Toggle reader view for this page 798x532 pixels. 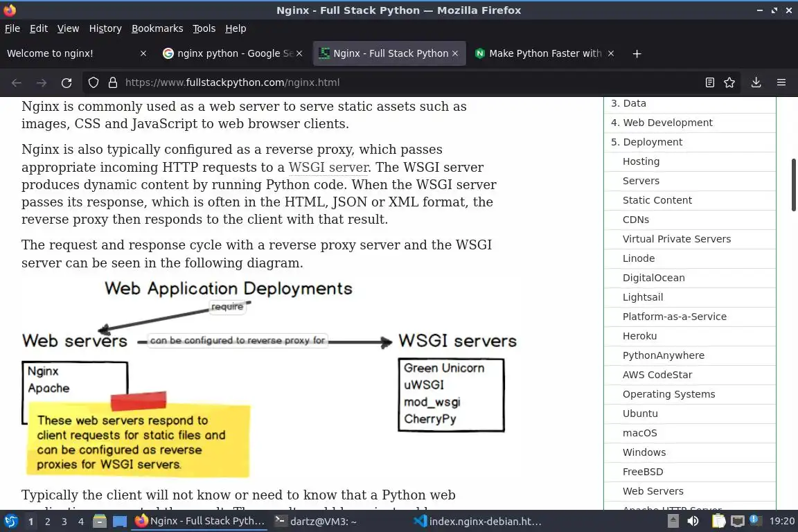709,82
